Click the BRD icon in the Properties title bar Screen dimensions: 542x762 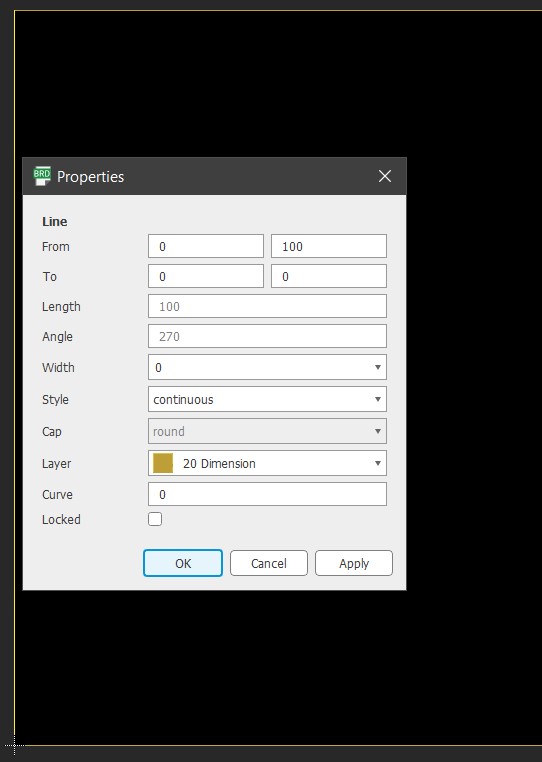(x=42, y=176)
